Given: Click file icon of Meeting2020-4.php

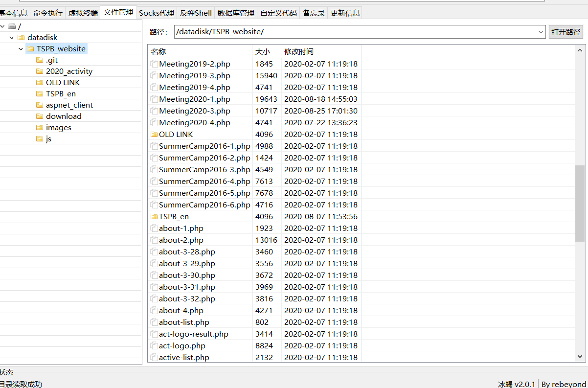Looking at the screenshot, I should click(154, 122).
